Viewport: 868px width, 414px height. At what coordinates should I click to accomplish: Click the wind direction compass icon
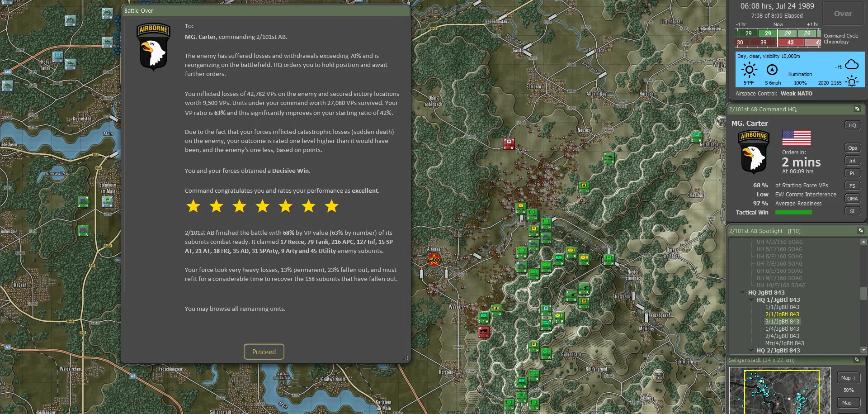click(x=772, y=70)
